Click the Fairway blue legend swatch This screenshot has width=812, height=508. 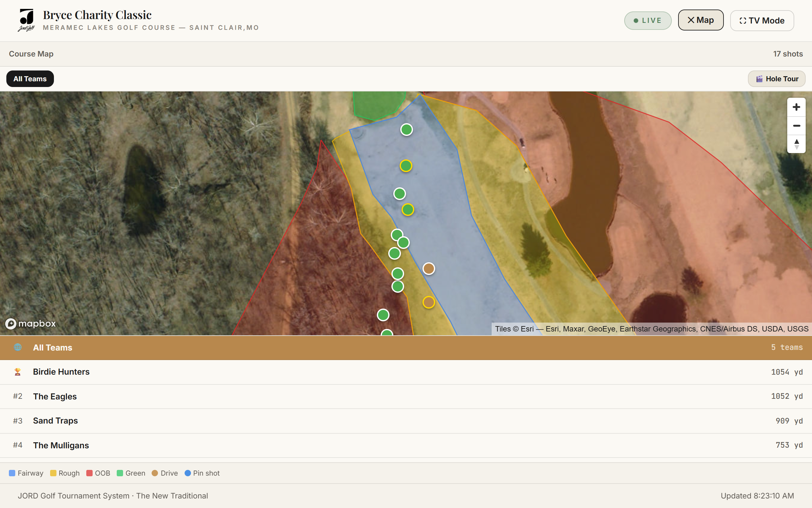click(x=12, y=473)
